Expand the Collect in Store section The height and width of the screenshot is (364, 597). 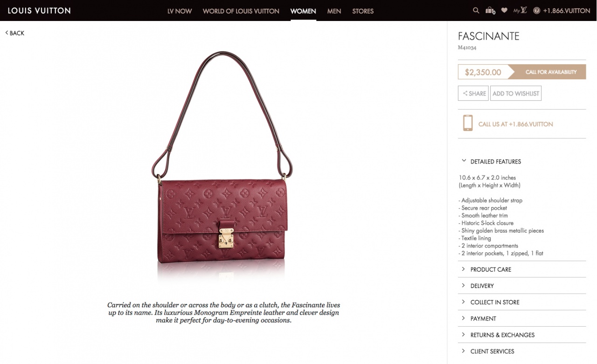click(x=522, y=302)
